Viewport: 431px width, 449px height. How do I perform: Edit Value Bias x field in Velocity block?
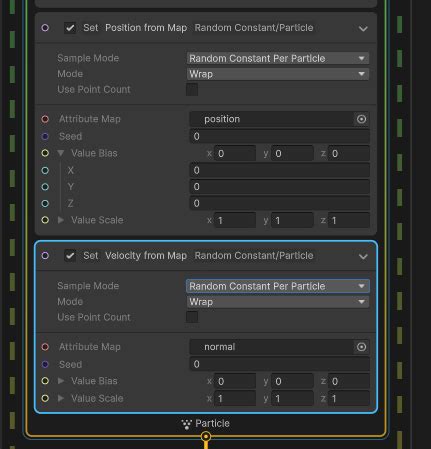(x=235, y=381)
